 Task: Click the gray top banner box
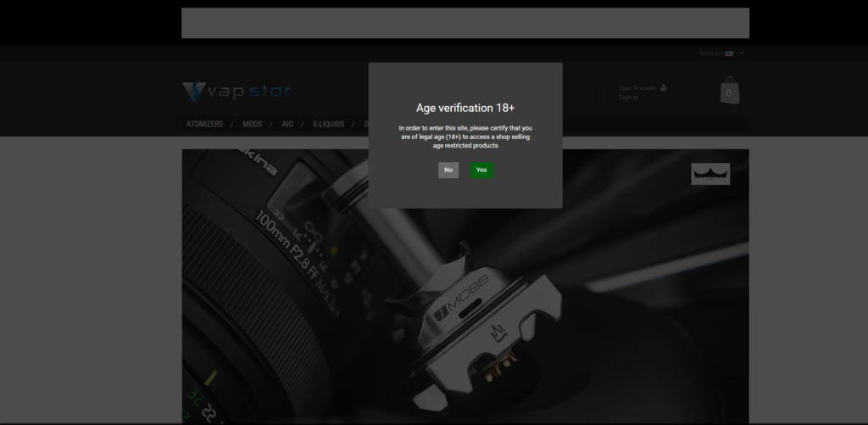[x=465, y=23]
